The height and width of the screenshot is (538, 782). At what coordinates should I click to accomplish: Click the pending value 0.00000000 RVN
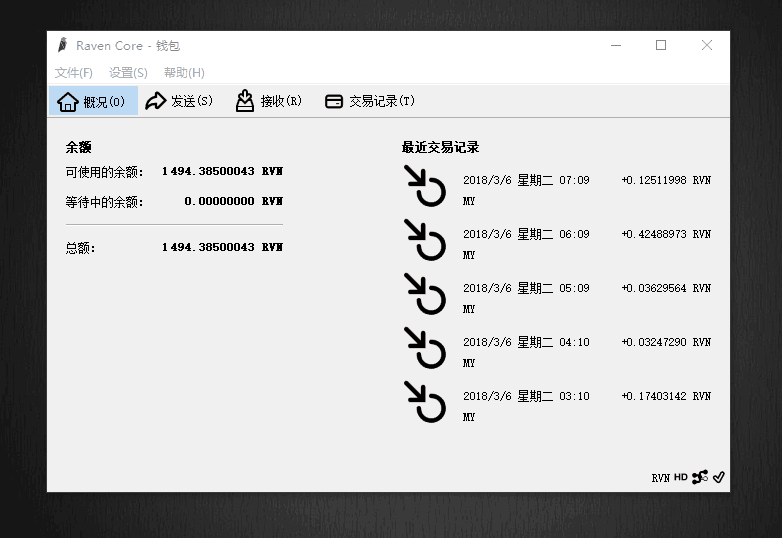[233, 201]
